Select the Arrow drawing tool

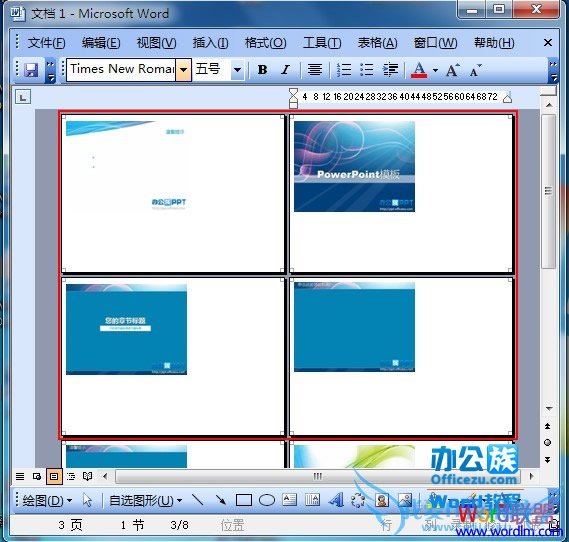pyautogui.click(x=221, y=501)
